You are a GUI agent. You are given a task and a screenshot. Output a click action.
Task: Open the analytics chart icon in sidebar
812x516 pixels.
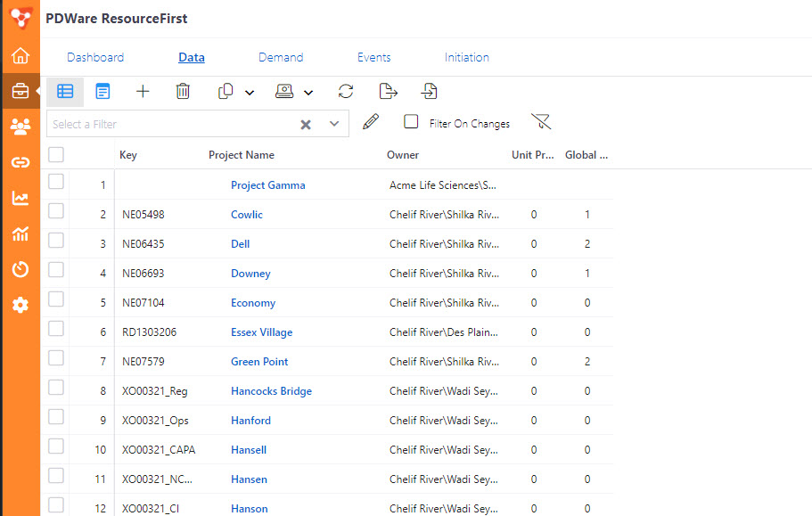tap(20, 197)
